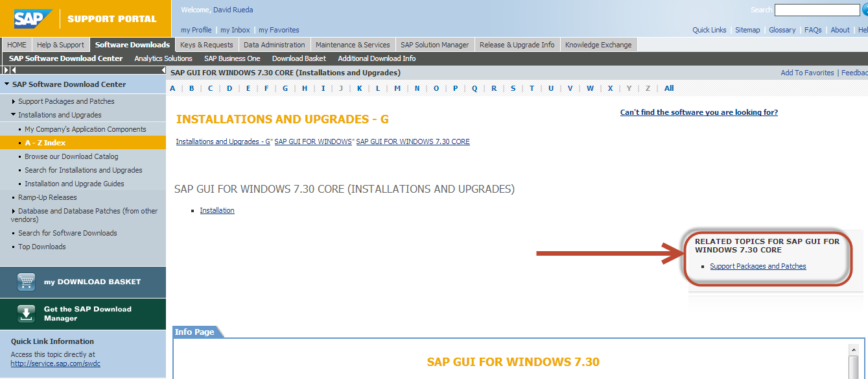
Task: Jump to index letter M
Action: point(397,88)
